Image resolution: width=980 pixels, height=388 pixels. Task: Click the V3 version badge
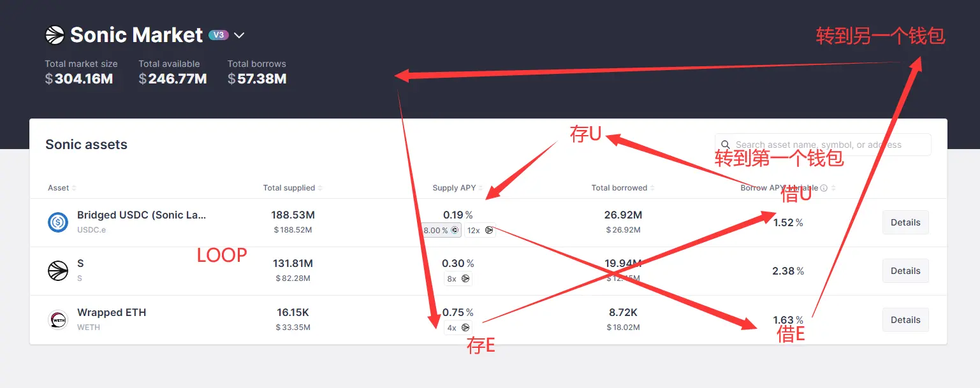(x=219, y=35)
